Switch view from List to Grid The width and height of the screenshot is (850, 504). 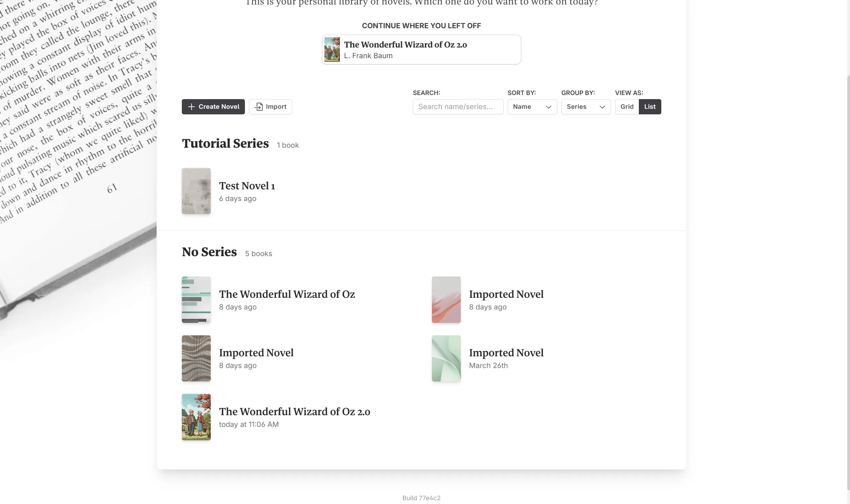[627, 106]
